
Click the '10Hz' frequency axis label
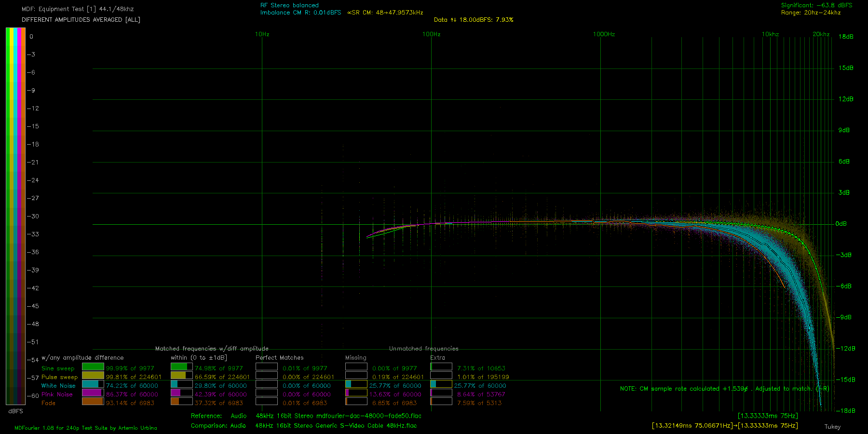(262, 34)
